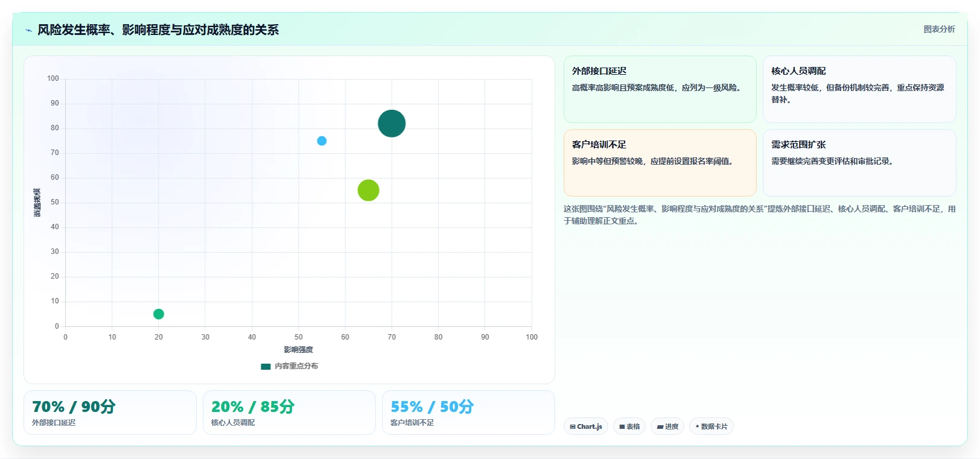Click the caption 核心人员调配 under 20% / 85分
Screen dimensions: 980x459
(233, 423)
